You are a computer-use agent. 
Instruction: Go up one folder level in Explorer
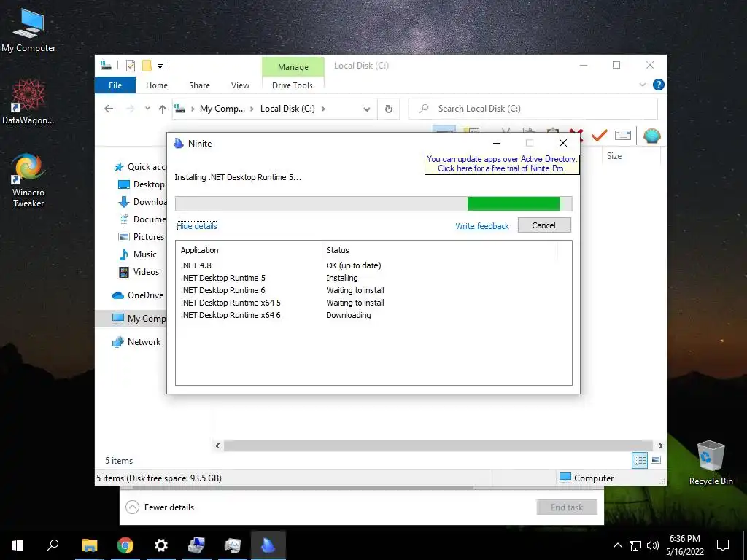[163, 109]
